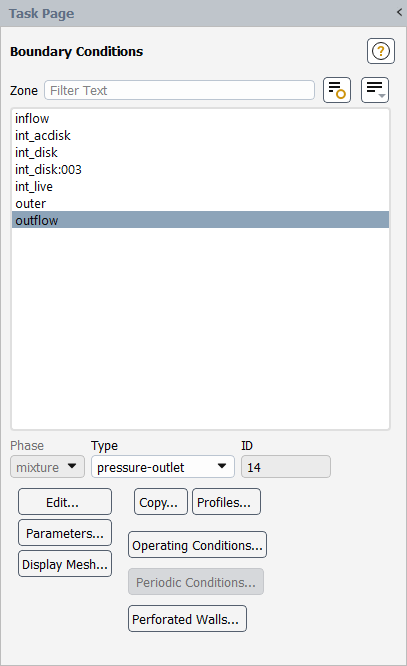
Task: Open the zone list grouping menu icon
Action: (x=375, y=90)
